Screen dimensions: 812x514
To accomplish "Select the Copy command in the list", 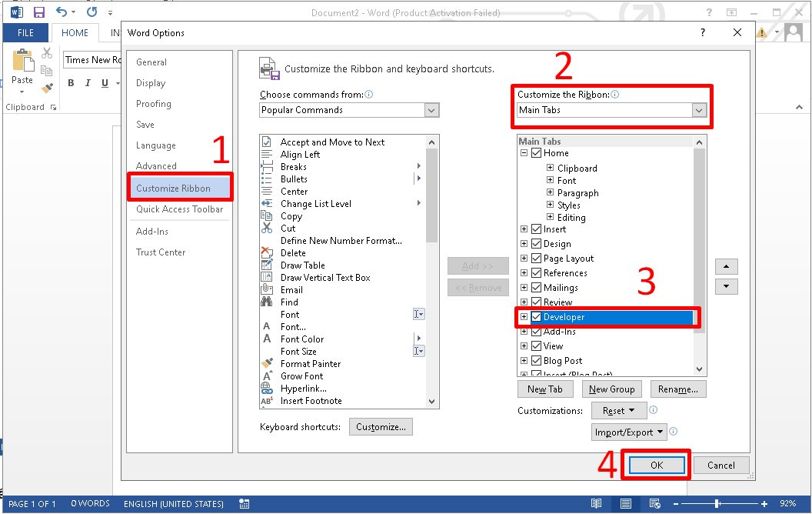I will pyautogui.click(x=292, y=216).
